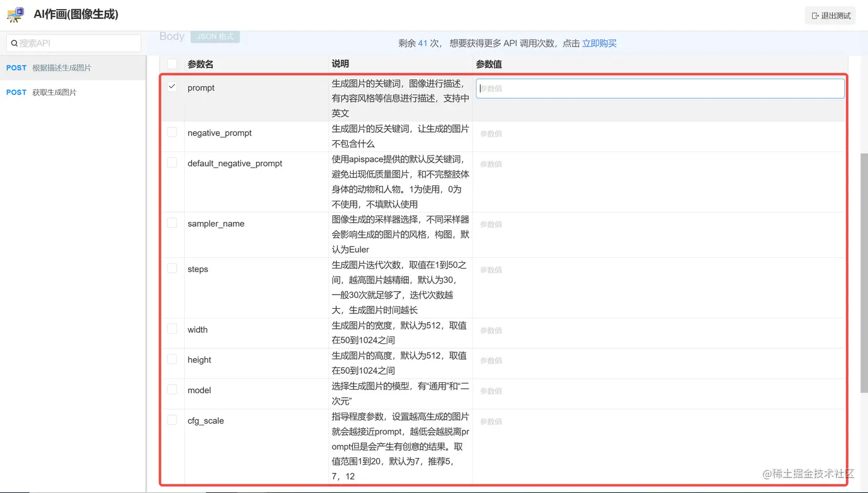Click the steps description about 迭代次数
The image size is (868, 493).
(x=400, y=288)
